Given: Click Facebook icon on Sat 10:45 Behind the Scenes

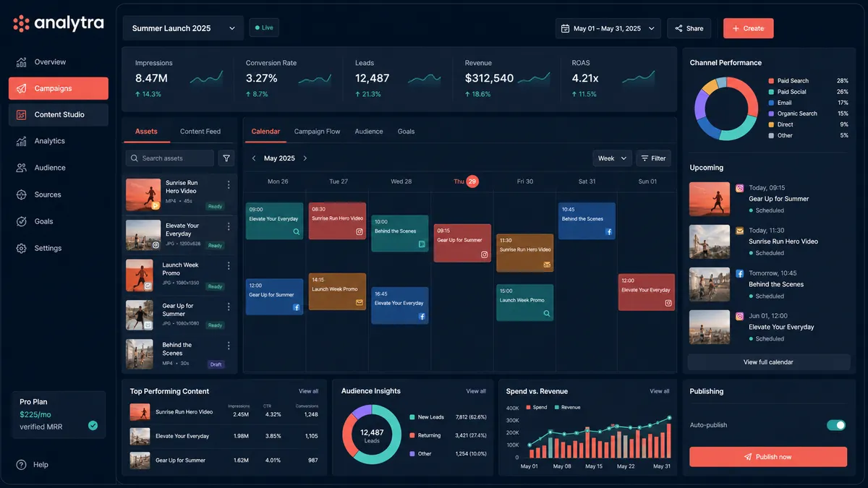Looking at the screenshot, I should [609, 232].
